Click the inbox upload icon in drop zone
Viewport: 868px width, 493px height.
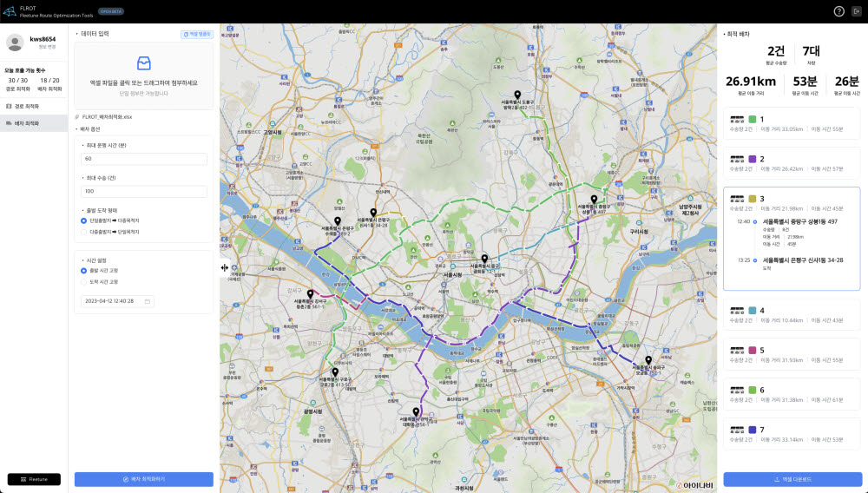pos(144,63)
